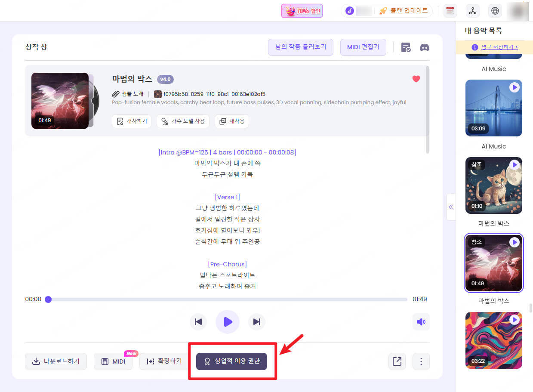Play the selected 01:49 thumbnail track

515,242
